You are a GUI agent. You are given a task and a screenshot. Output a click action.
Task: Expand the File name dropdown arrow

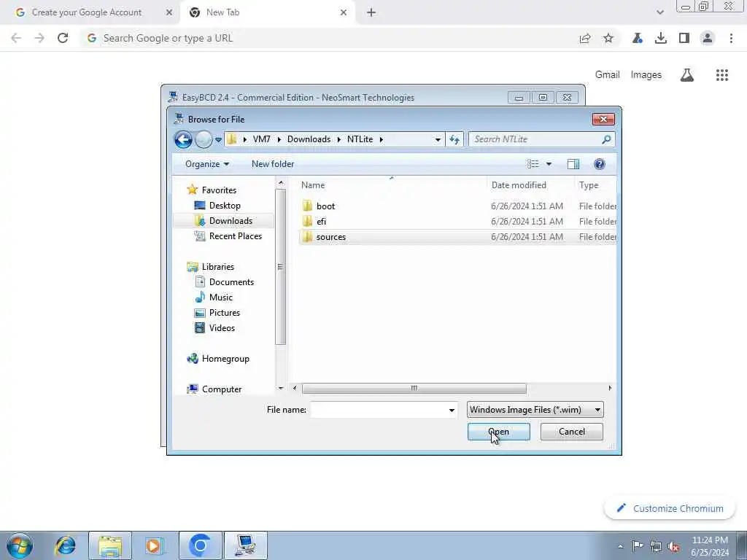(452, 410)
